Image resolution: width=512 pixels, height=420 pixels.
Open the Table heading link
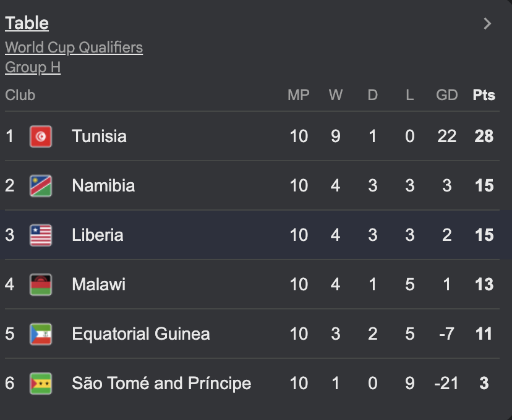(x=27, y=23)
